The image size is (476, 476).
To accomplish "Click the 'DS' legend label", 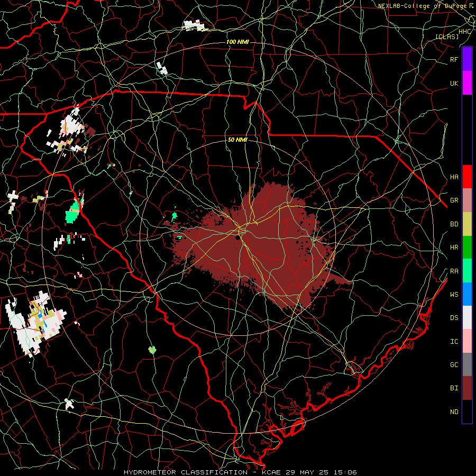I will (454, 318).
